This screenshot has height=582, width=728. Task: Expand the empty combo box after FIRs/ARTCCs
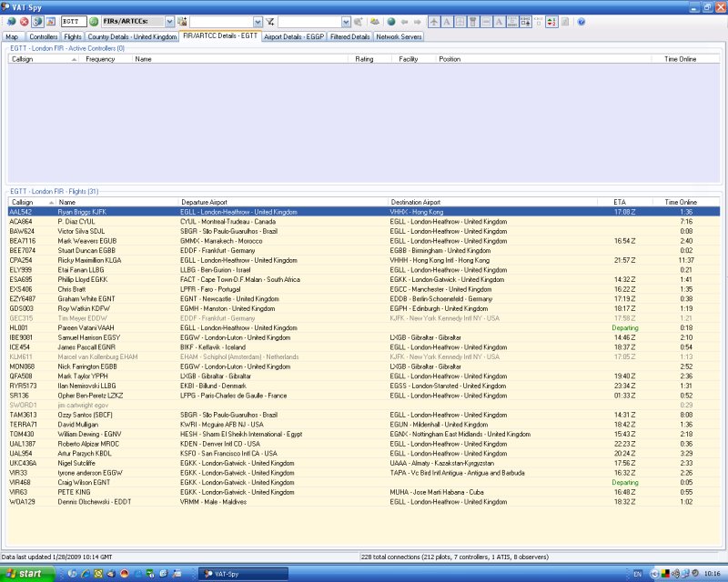point(258,21)
